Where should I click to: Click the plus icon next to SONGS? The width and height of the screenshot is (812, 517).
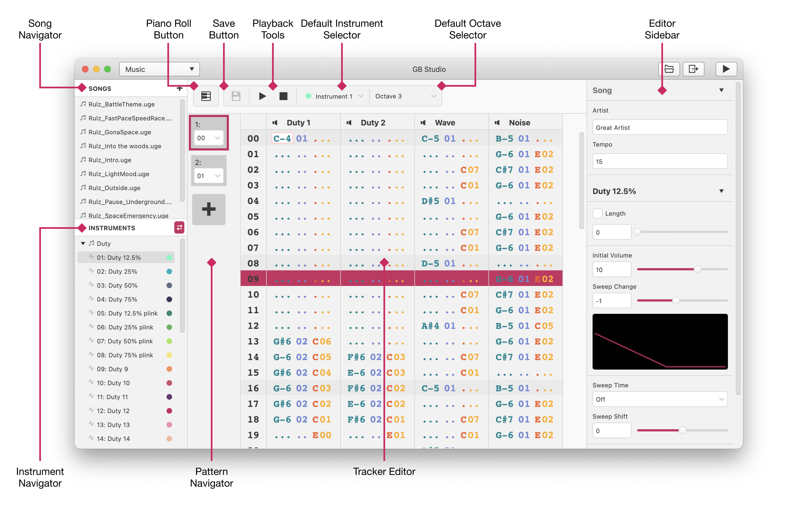point(179,88)
